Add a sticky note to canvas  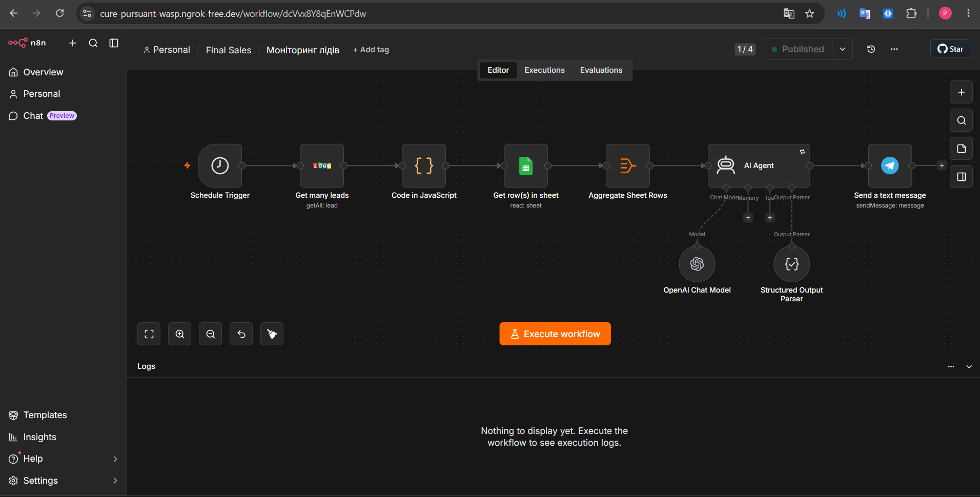point(962,149)
